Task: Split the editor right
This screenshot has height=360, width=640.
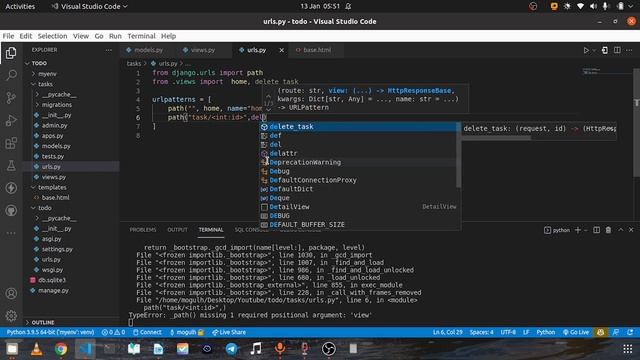Action: (617, 50)
